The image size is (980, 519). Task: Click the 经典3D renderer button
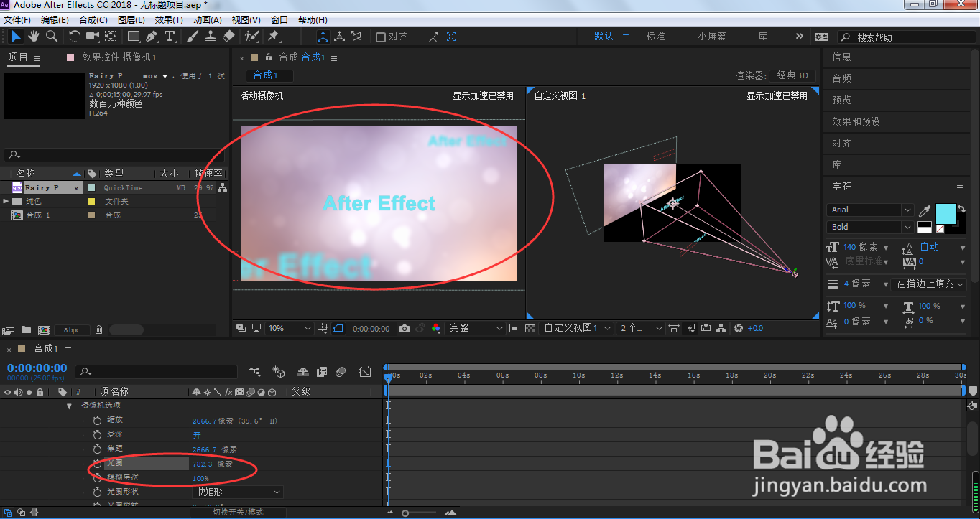(792, 75)
